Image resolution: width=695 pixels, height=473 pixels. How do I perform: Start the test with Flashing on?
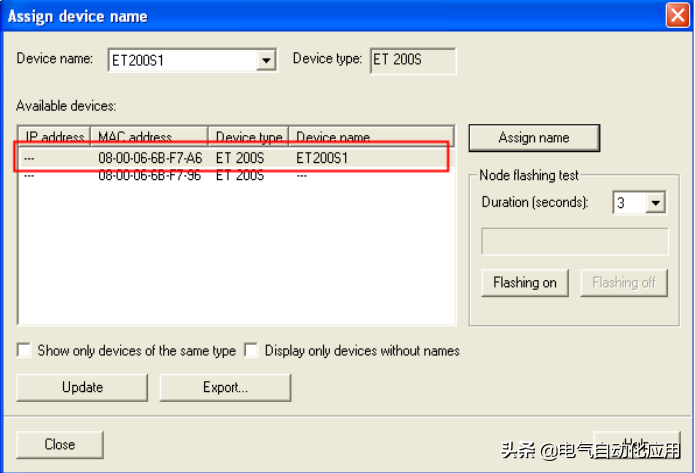525,283
